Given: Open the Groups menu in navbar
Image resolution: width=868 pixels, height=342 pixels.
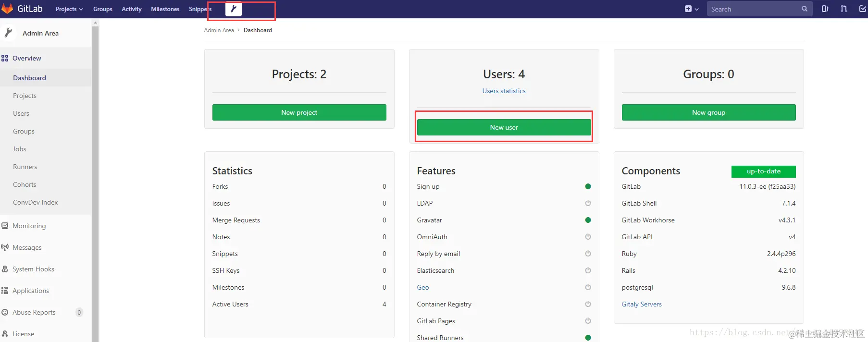Looking at the screenshot, I should (103, 9).
